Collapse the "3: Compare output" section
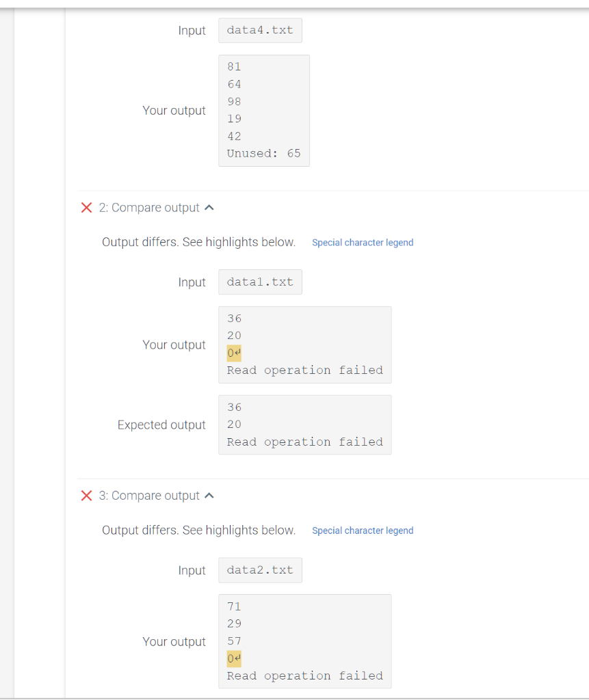The width and height of the screenshot is (589, 700). tap(209, 496)
